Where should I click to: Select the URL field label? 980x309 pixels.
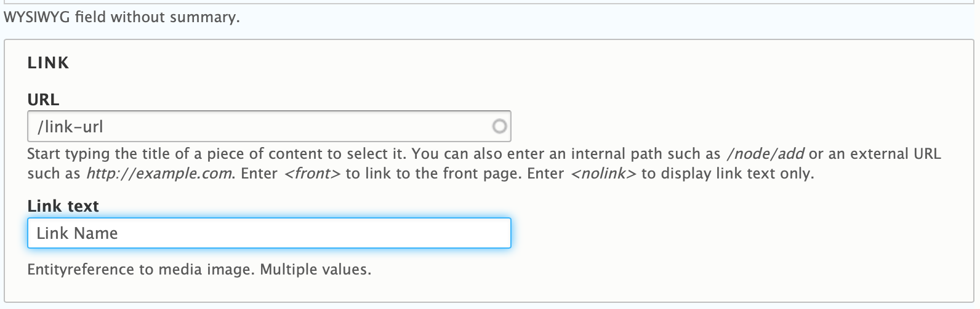point(43,100)
